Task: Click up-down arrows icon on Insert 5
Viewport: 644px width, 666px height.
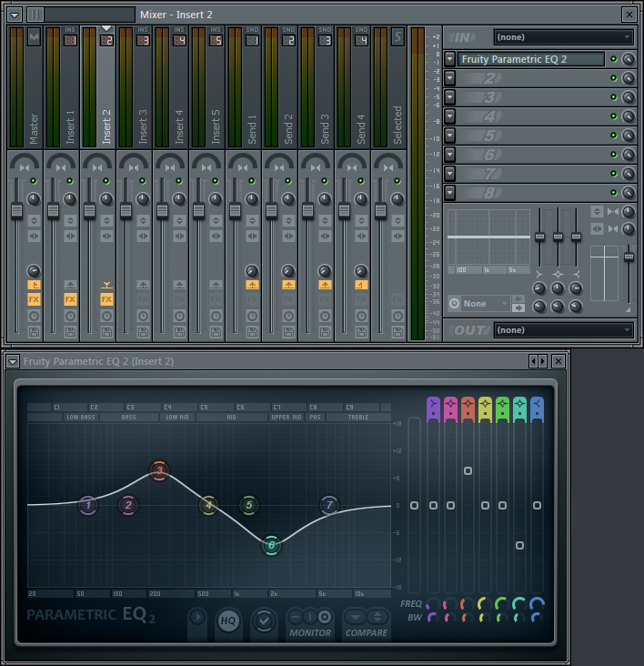Action: click(x=216, y=220)
